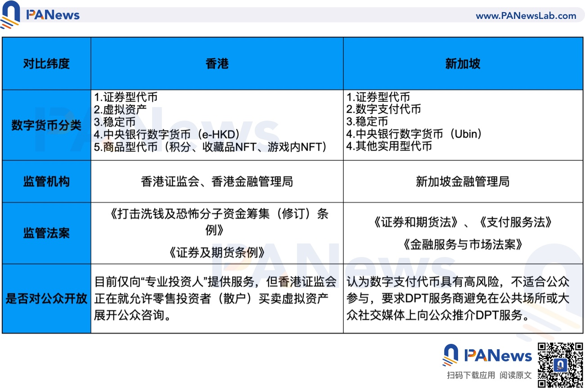The width and height of the screenshot is (585, 392).
Task: Click the 《证券及期货条例》 text
Action: [x=217, y=252]
